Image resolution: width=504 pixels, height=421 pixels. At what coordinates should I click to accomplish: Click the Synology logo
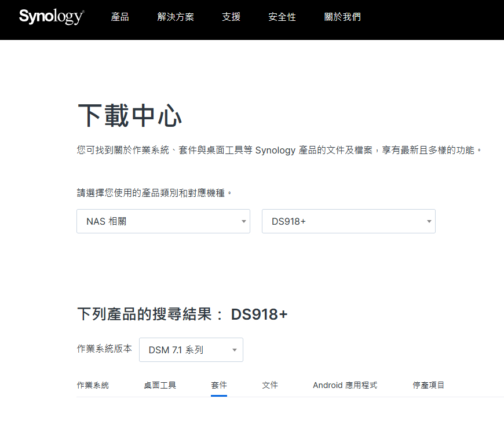point(52,17)
